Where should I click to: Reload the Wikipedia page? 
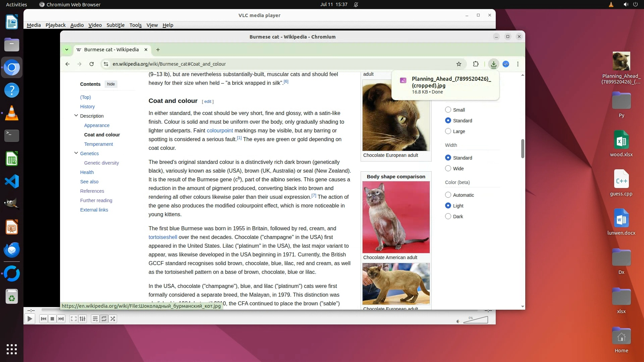point(92,64)
